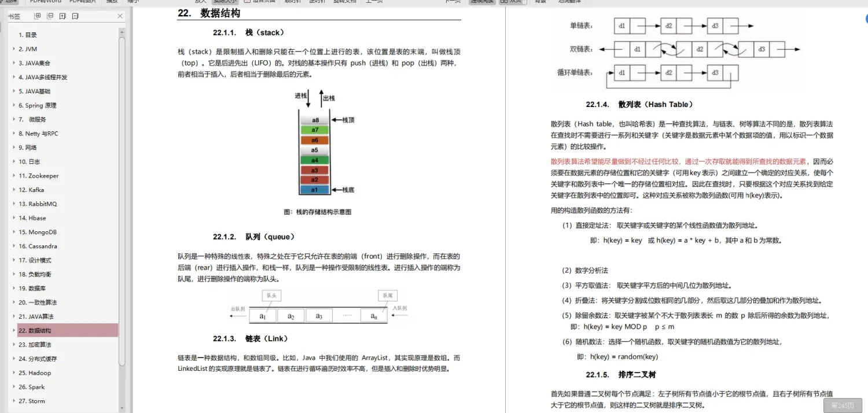The image size is (868, 413).
Task: Go to the 26. Spark bookmark
Action: coord(31,387)
